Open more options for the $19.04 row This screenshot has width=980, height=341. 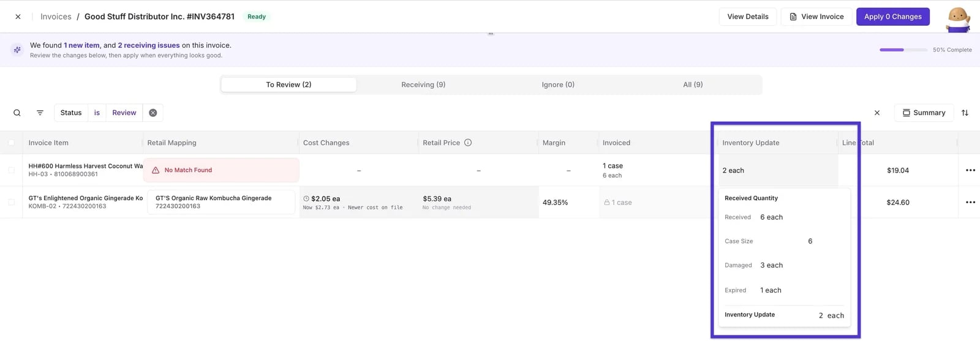point(970,170)
